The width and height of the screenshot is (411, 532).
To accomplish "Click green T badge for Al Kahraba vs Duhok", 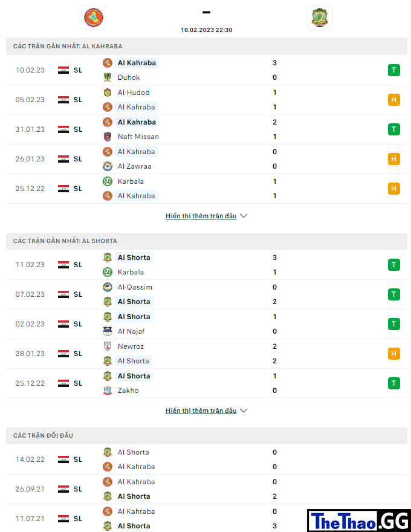I will pos(393,70).
